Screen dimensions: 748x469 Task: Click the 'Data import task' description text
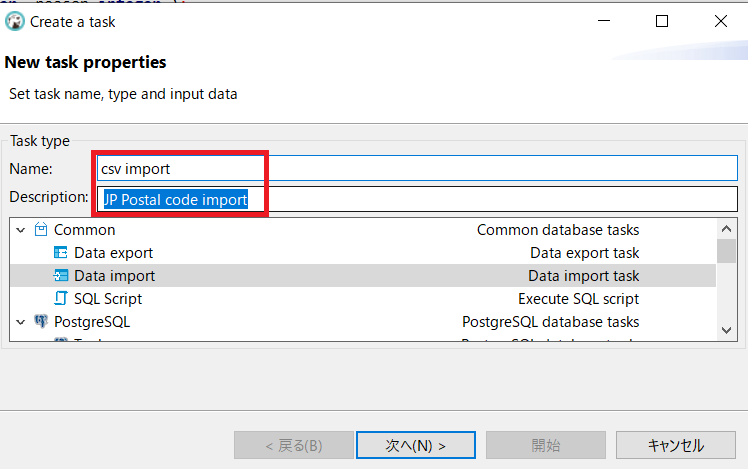[x=583, y=276]
